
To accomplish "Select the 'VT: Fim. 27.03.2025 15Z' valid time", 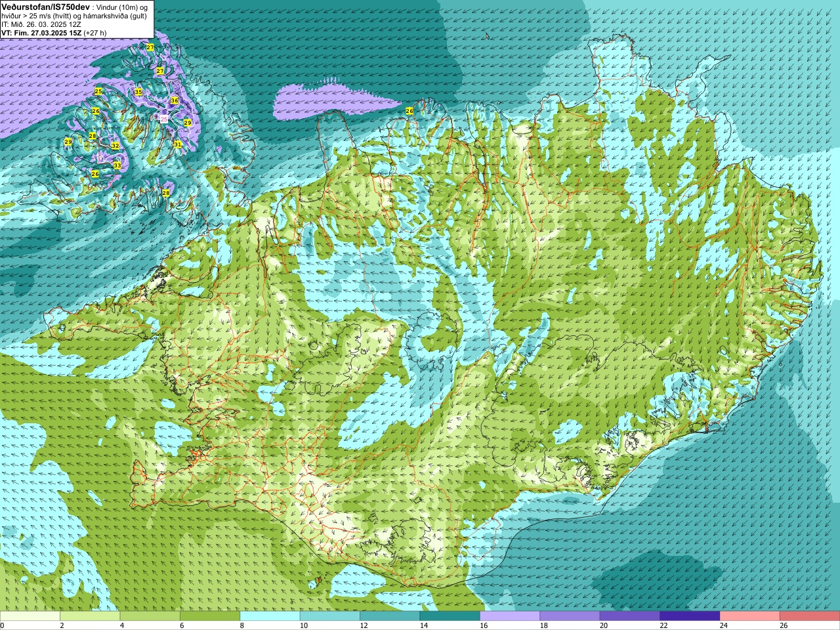I will coord(41,33).
